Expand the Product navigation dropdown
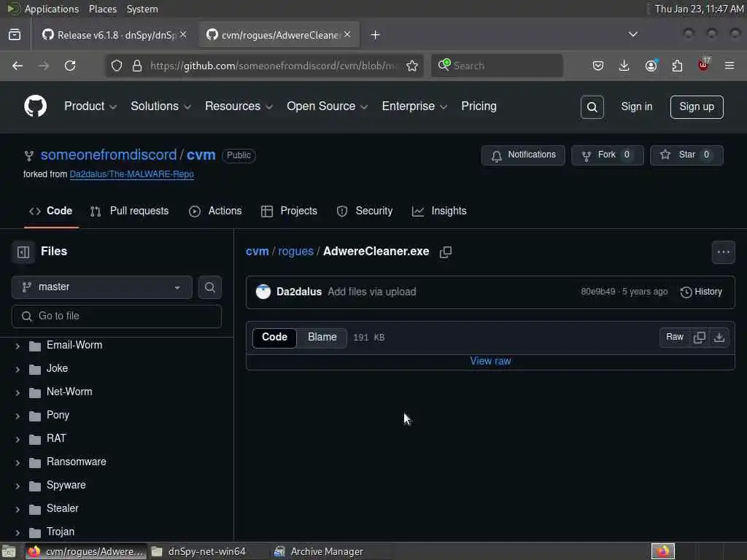Viewport: 747px width, 560px height. [x=90, y=106]
